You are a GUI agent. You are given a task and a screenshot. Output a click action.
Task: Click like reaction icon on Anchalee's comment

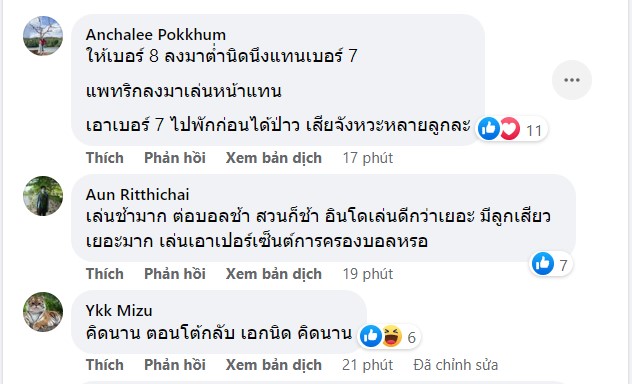489,129
